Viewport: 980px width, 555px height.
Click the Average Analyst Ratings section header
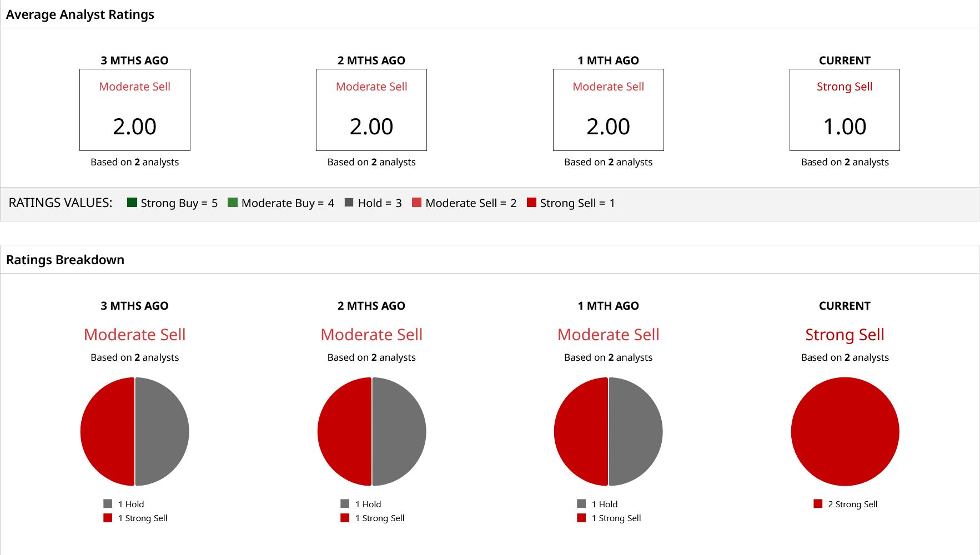(x=80, y=14)
